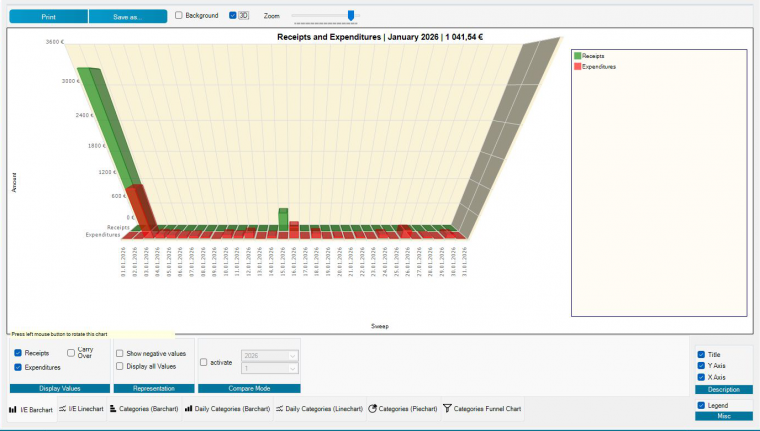Click the Categories (Barchart) horizontal bars icon
This screenshot has height=431, width=760.
pyautogui.click(x=113, y=409)
